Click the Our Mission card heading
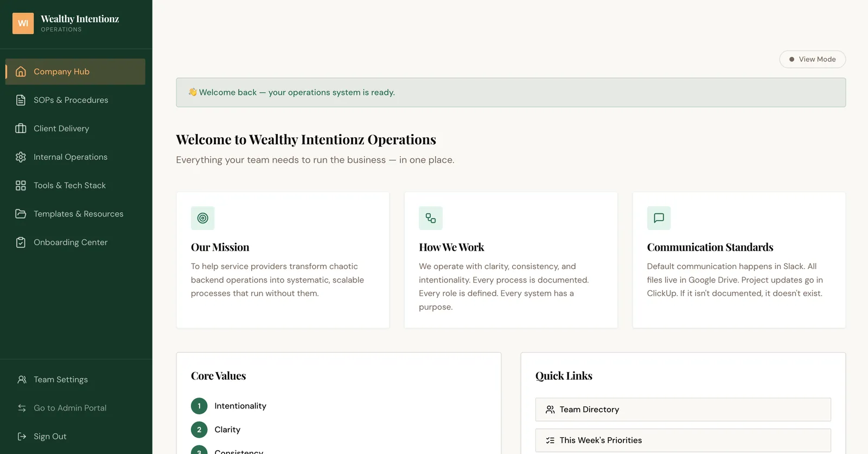 220,247
